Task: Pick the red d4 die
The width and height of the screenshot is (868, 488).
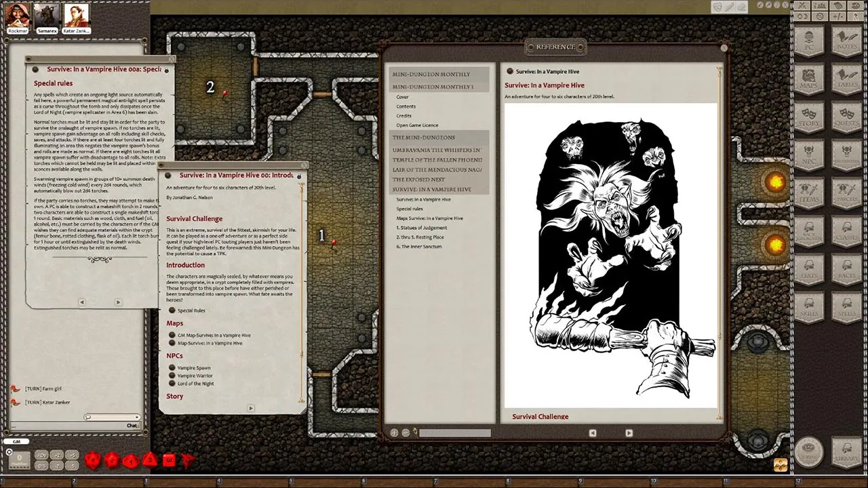Action: (188, 461)
